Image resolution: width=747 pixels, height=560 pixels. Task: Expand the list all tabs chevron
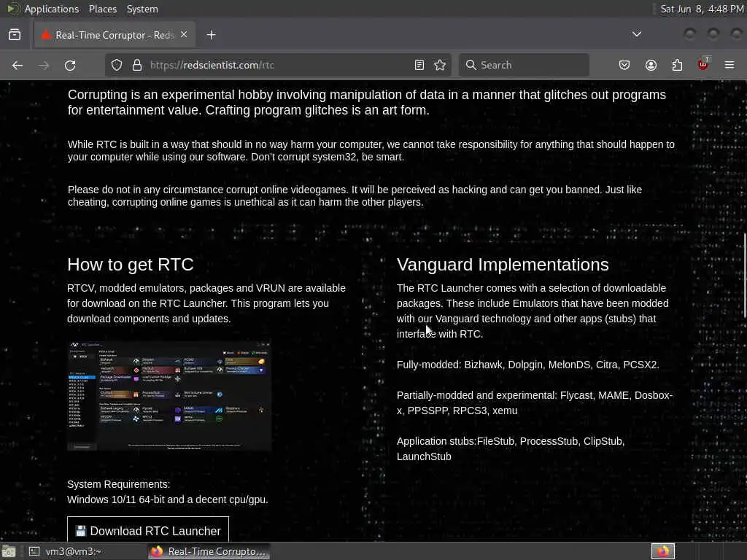636,34
